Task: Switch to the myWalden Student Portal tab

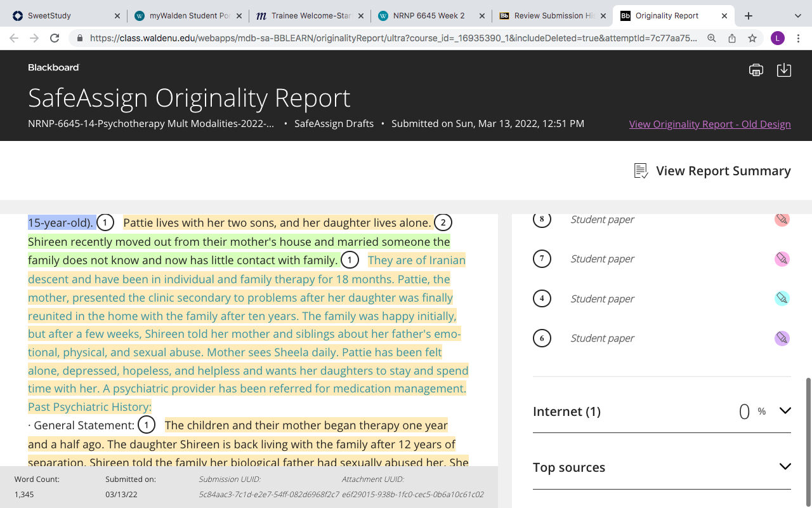Action: (x=188, y=16)
